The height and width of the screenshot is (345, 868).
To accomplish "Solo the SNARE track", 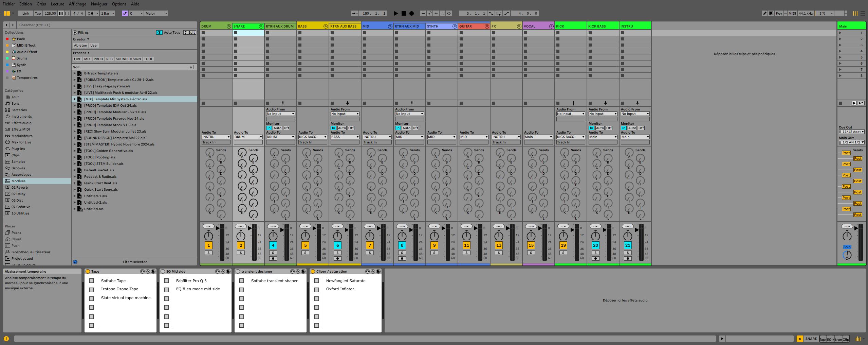I will point(241,253).
